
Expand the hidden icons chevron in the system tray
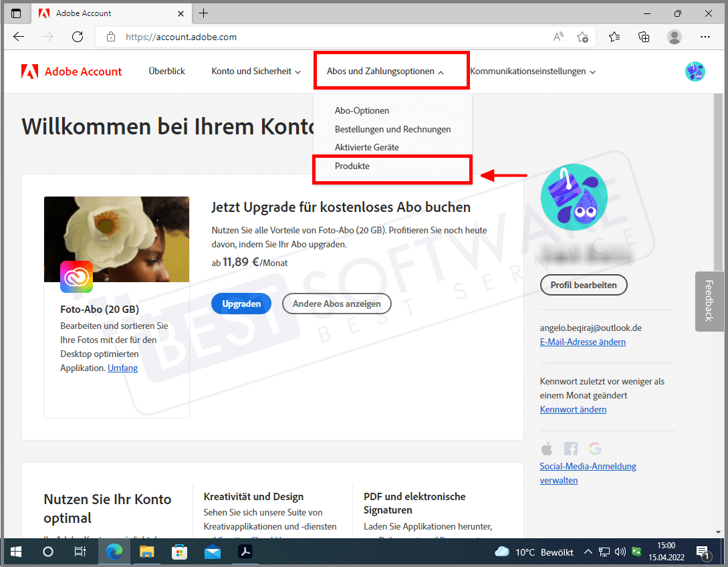click(588, 552)
